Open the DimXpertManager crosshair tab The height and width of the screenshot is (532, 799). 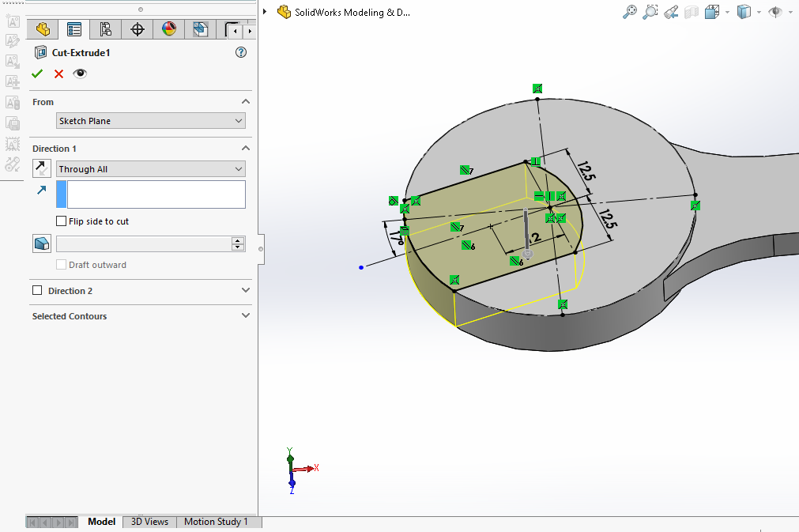coord(138,30)
